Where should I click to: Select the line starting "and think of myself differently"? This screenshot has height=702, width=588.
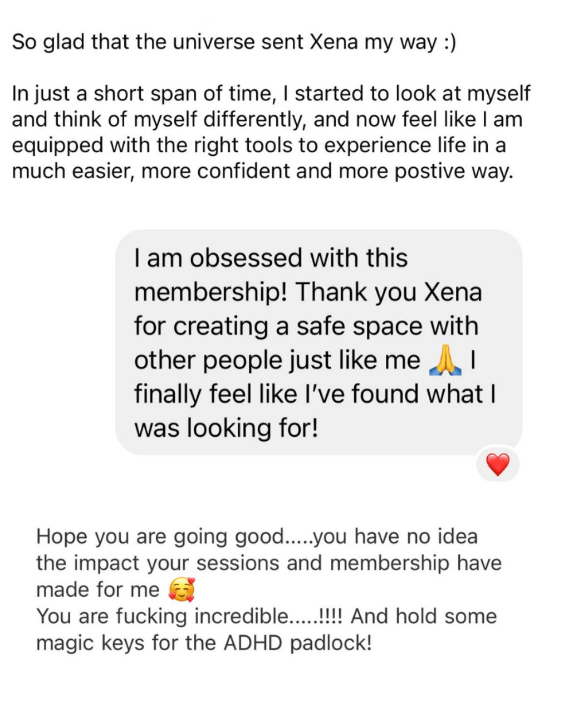pos(267,119)
